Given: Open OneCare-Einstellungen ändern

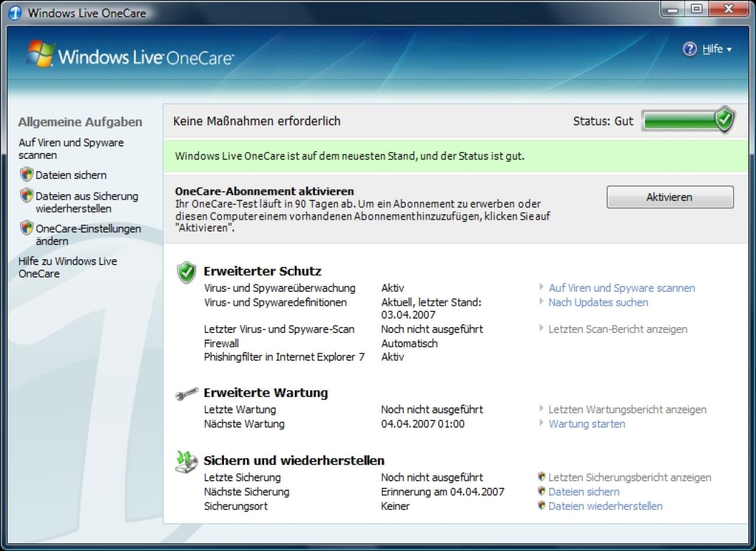Looking at the screenshot, I should (x=88, y=234).
